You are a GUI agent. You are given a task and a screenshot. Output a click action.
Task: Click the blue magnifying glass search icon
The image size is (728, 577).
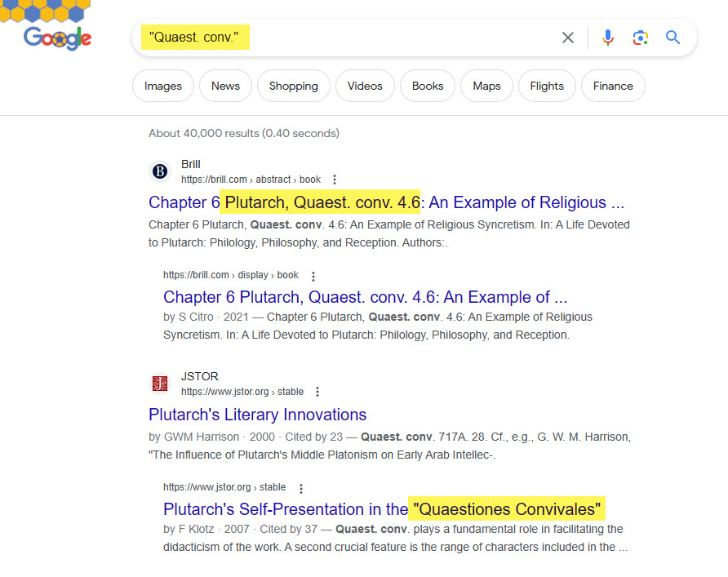[x=673, y=38]
